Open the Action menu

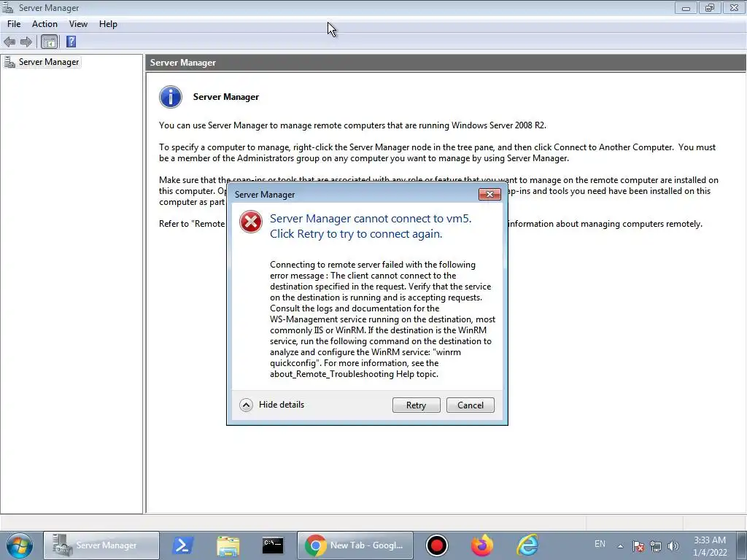(x=44, y=24)
